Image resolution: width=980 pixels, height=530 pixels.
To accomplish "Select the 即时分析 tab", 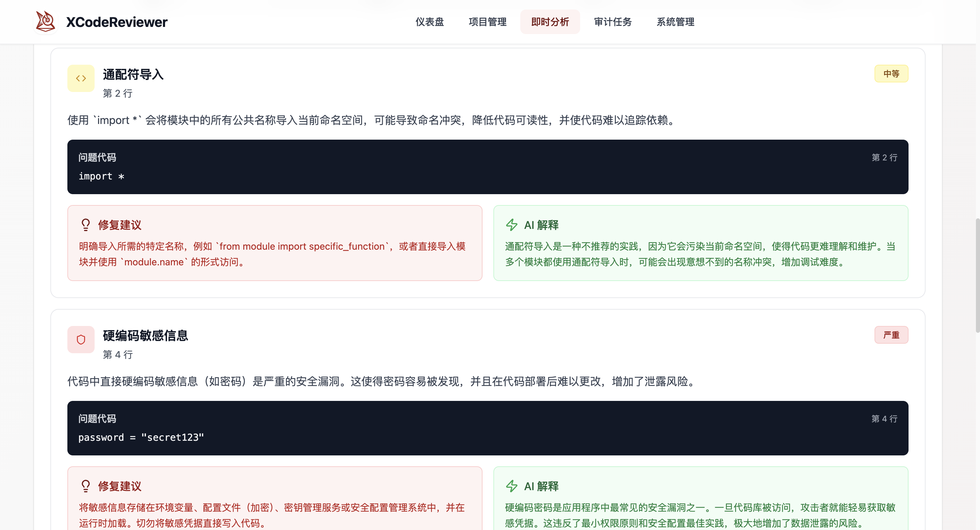I will point(550,22).
